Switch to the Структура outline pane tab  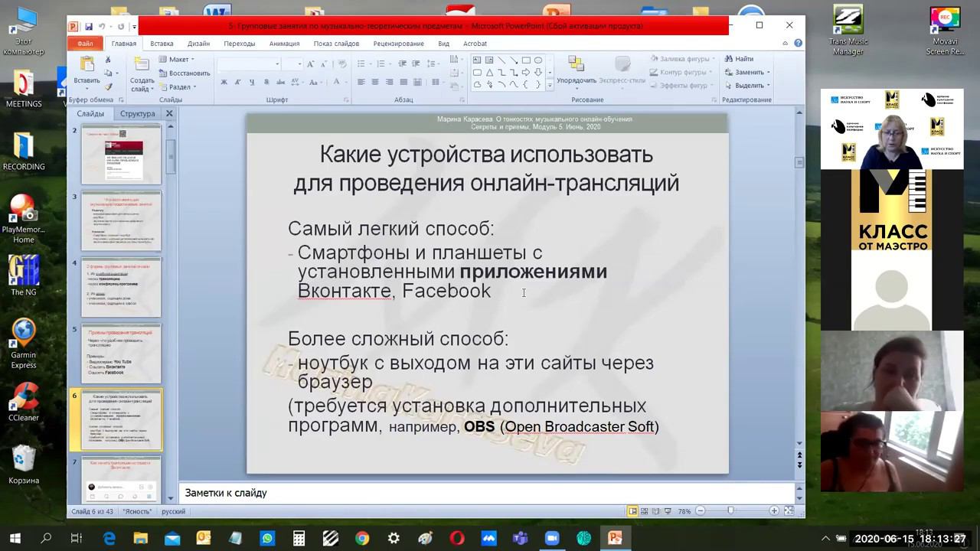click(x=138, y=113)
